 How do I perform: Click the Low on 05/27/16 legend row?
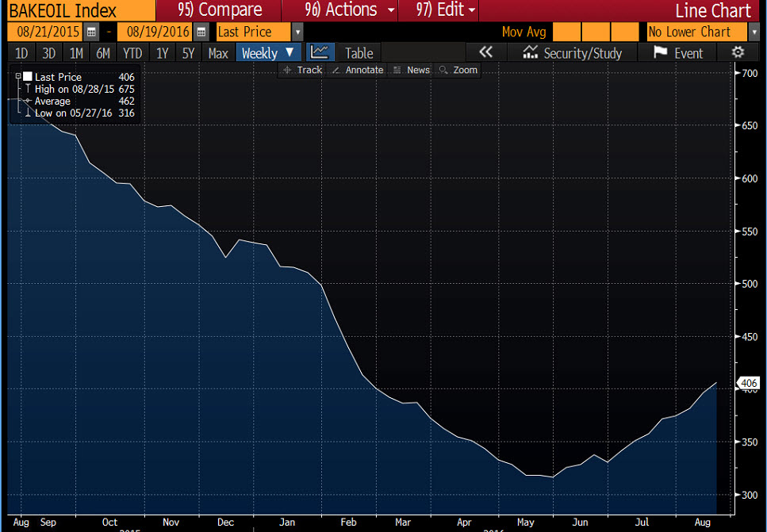pos(79,113)
